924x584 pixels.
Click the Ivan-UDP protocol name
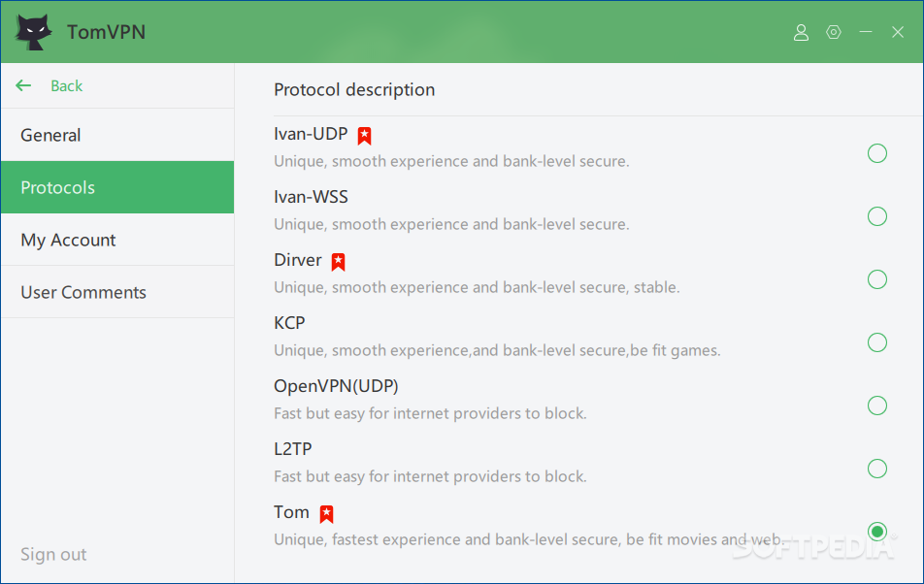click(311, 134)
